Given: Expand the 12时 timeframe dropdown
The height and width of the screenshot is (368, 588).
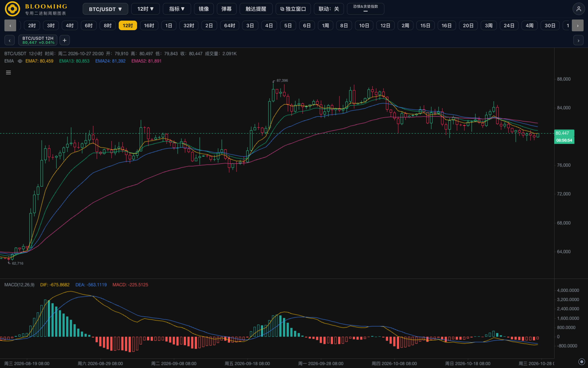Looking at the screenshot, I should (x=145, y=9).
